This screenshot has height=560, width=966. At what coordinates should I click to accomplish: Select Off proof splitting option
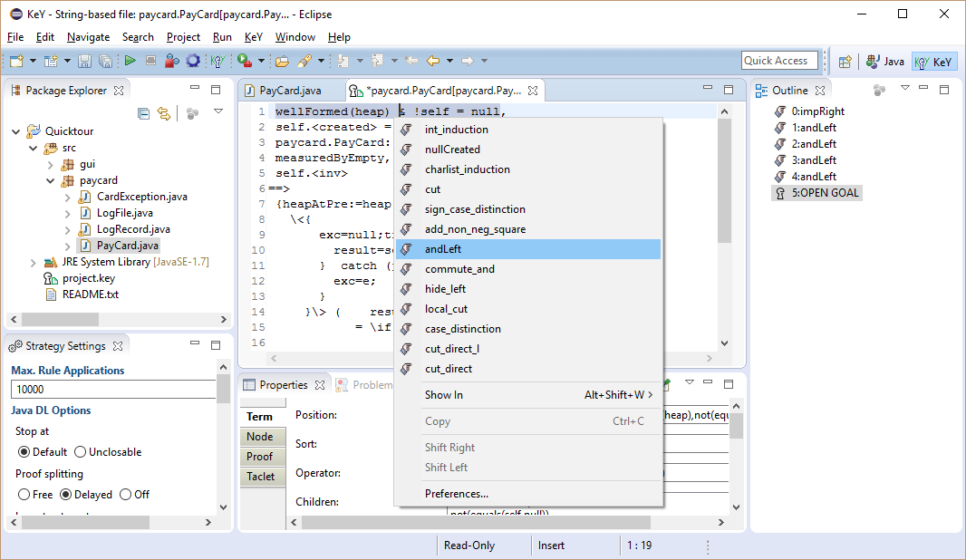pos(126,495)
